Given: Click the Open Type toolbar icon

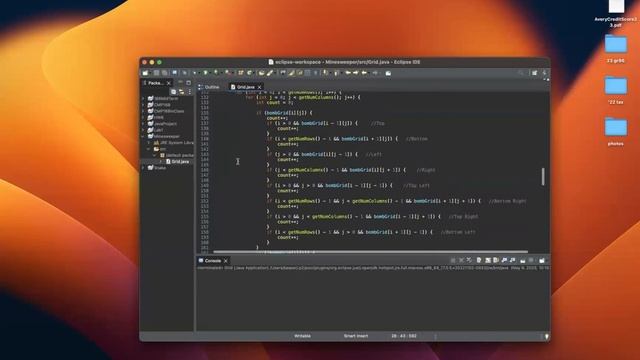Looking at the screenshot, I should [x=261, y=73].
